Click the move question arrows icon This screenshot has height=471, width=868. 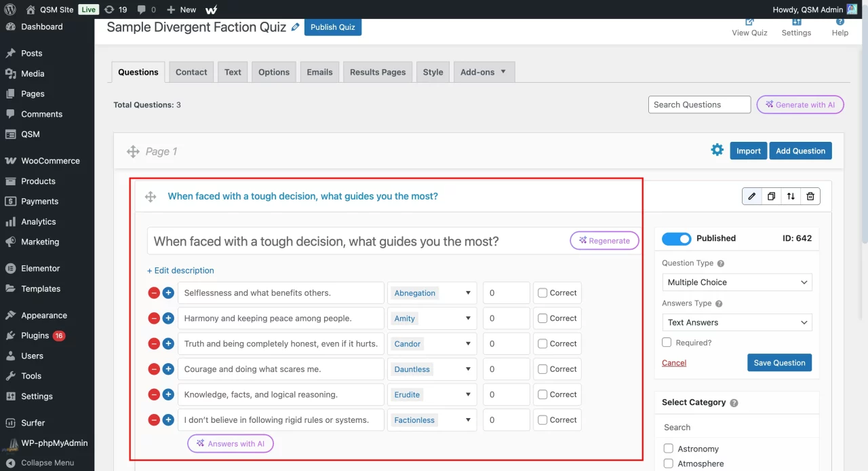[791, 196]
